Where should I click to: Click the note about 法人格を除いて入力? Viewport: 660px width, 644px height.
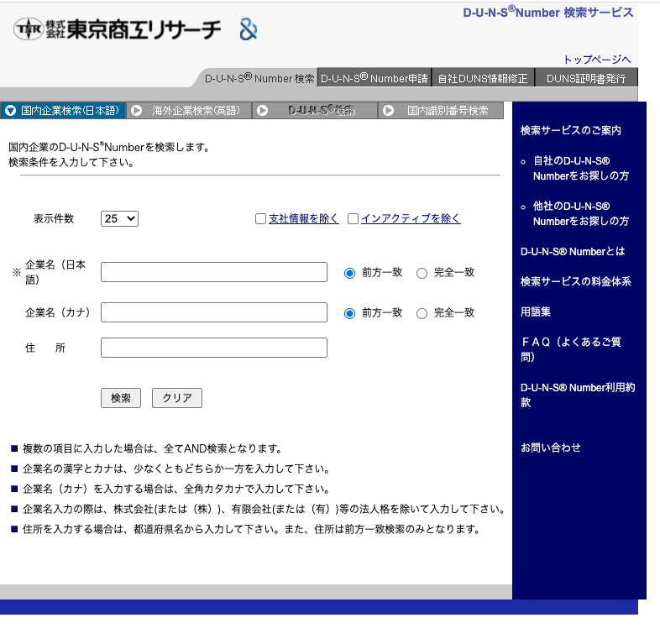coord(264,510)
